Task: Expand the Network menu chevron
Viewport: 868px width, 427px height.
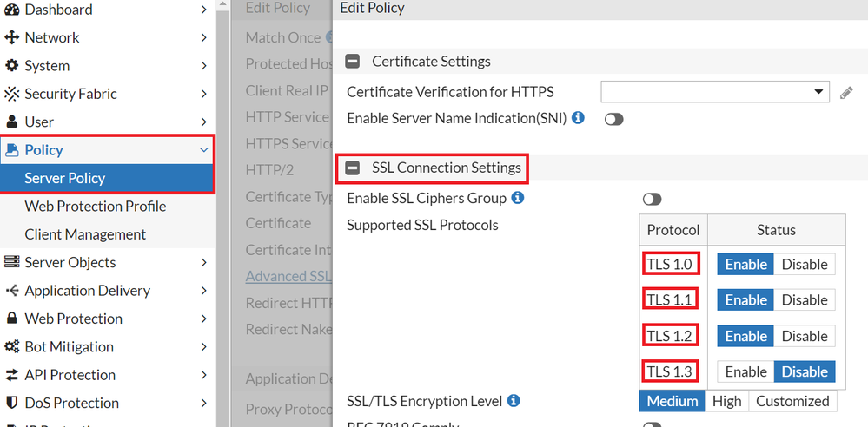Action: [203, 37]
